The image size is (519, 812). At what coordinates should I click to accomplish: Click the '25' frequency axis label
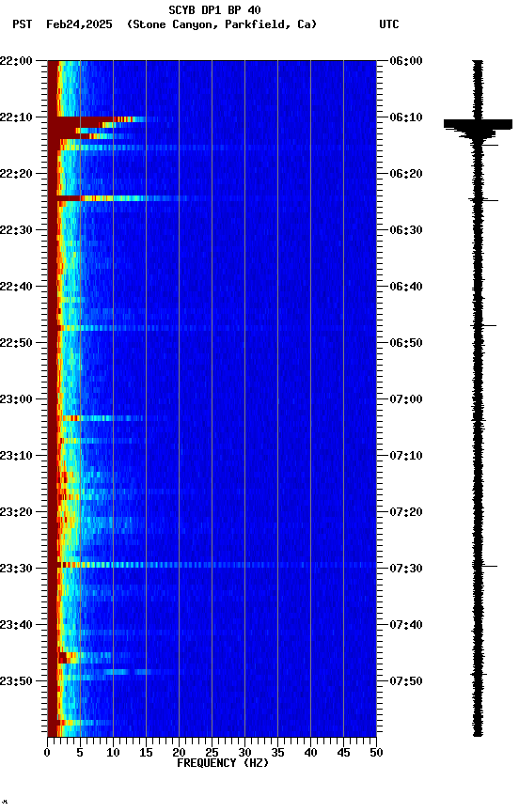(212, 753)
